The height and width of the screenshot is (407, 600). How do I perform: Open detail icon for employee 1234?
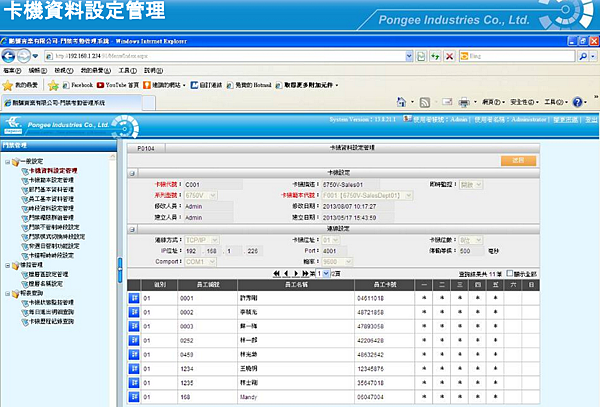coord(134,369)
